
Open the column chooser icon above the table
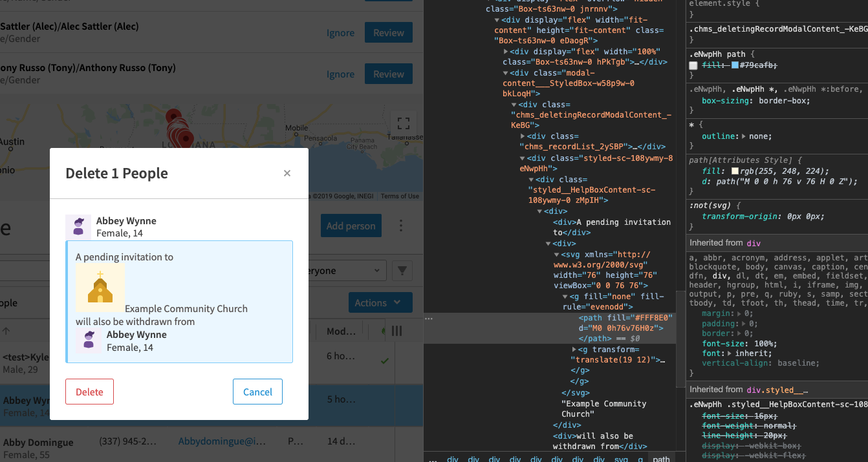(x=396, y=330)
